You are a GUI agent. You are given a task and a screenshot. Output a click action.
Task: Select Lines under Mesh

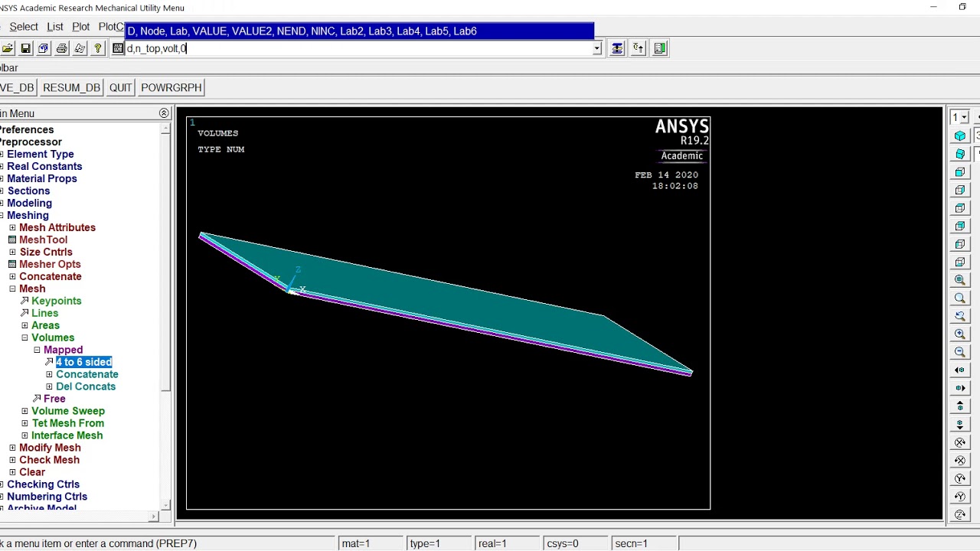44,313
